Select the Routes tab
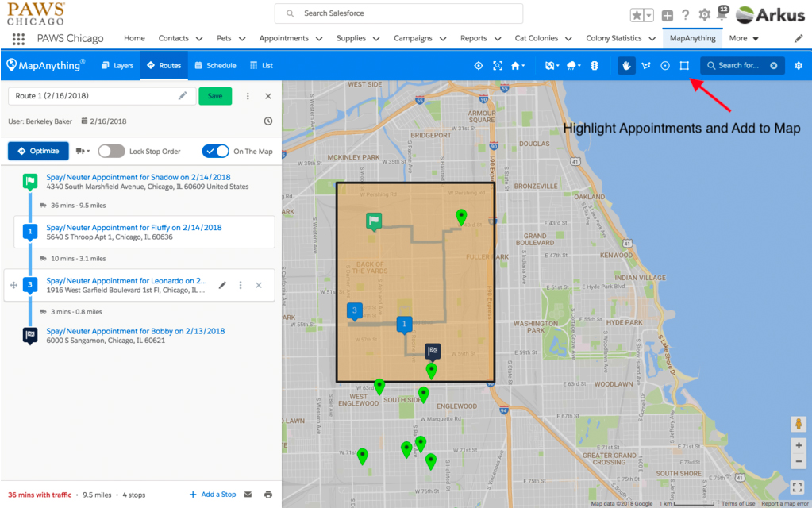 point(164,66)
